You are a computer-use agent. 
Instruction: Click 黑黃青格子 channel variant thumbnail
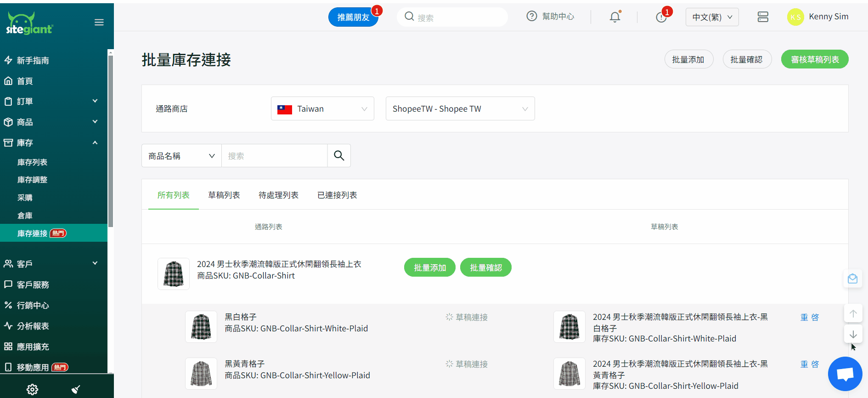[x=201, y=374]
